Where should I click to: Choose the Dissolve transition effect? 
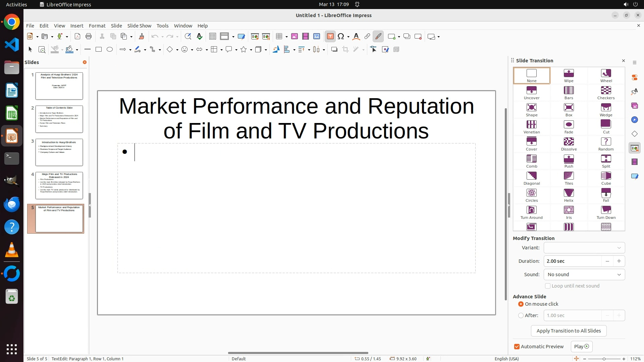pyautogui.click(x=569, y=144)
